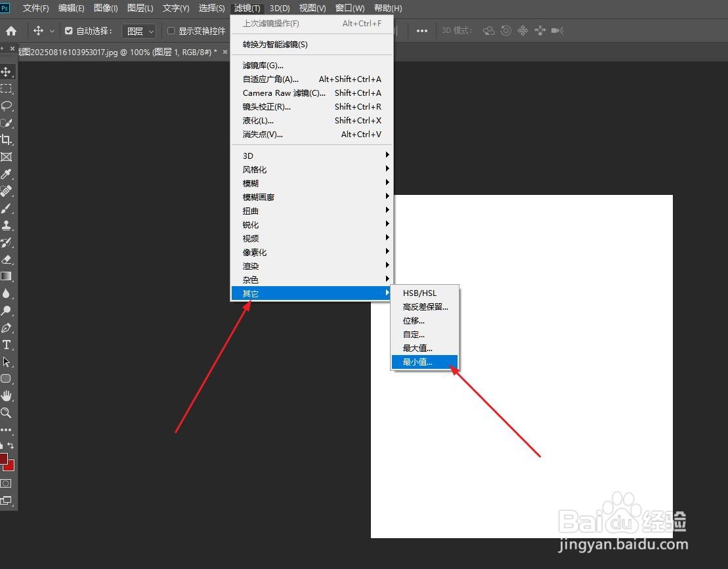The image size is (728, 569).
Task: Select the Eraser tool
Action: tap(7, 259)
